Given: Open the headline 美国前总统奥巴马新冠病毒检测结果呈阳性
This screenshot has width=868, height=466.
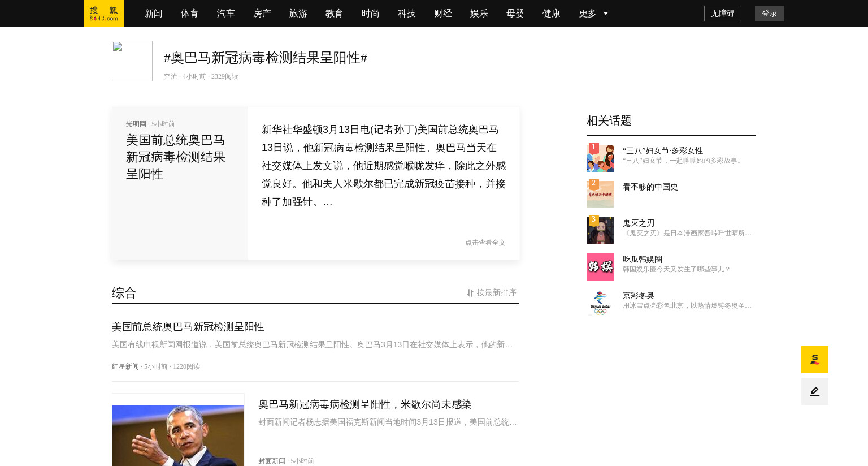Looking at the screenshot, I should pyautogui.click(x=176, y=157).
